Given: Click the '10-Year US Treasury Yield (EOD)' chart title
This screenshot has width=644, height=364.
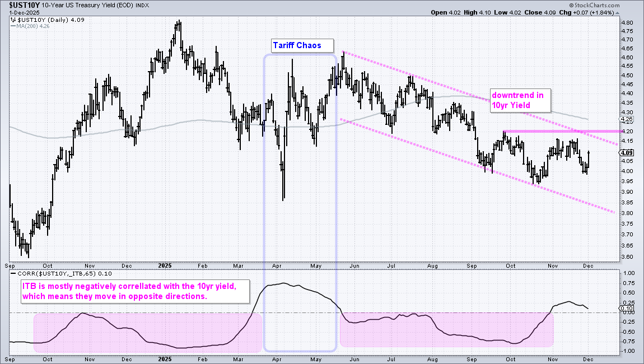Looking at the screenshot, I should (87, 6).
